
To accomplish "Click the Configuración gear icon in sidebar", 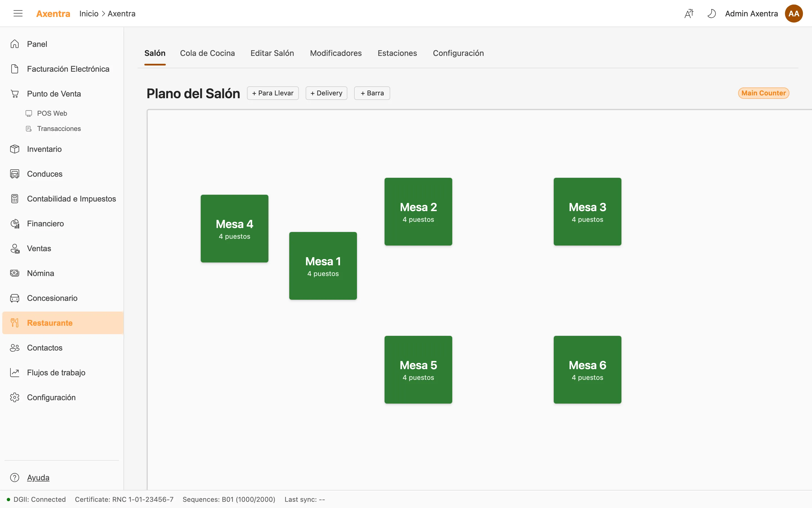I will (x=14, y=397).
